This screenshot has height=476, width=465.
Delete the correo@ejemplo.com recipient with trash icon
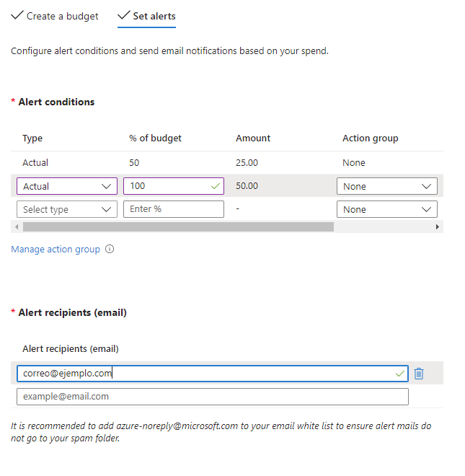click(x=419, y=374)
